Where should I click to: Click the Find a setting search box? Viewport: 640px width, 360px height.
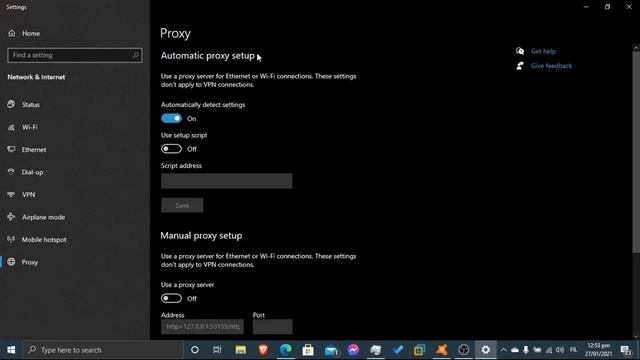75,55
